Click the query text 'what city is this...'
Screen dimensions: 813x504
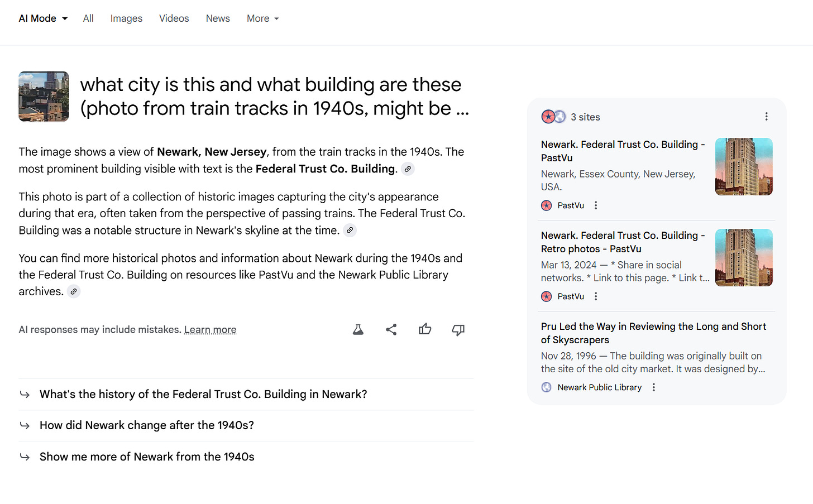click(274, 96)
